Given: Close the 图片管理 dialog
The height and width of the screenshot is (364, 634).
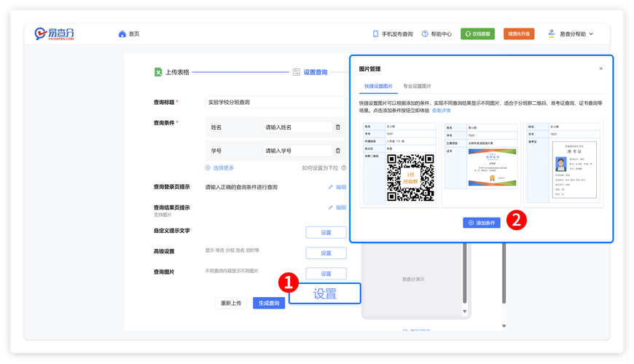Looking at the screenshot, I should [x=601, y=68].
